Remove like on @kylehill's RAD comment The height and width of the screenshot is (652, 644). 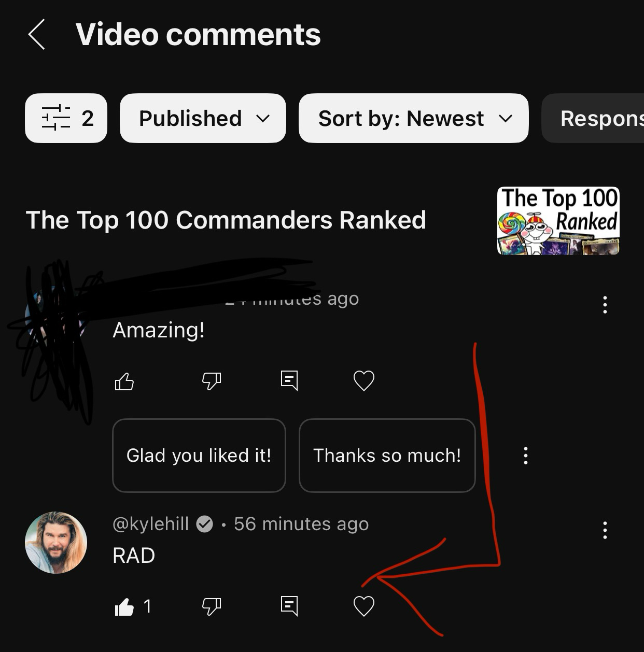click(124, 606)
